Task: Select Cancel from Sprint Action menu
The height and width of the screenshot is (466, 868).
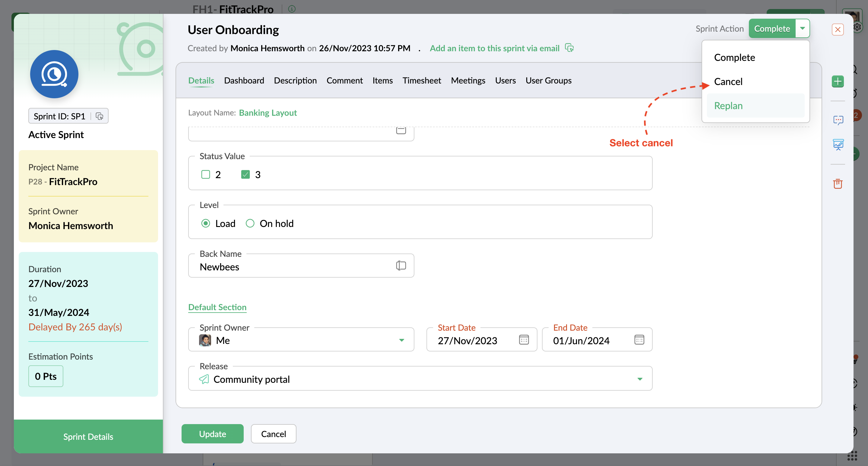Action: 728,81
